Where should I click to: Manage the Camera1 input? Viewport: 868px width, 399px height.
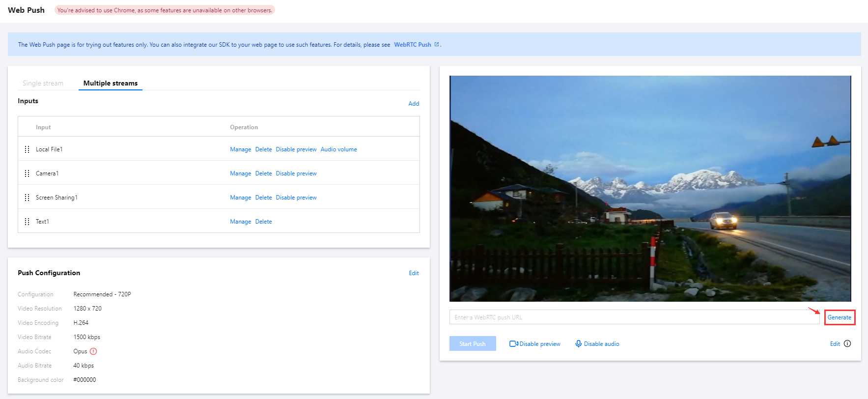click(240, 173)
